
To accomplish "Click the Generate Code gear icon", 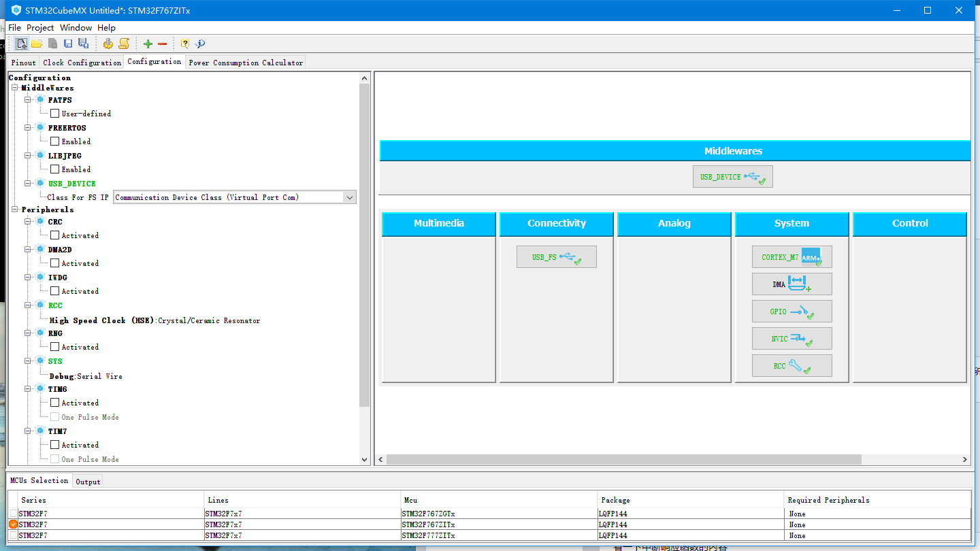I will pos(108,44).
